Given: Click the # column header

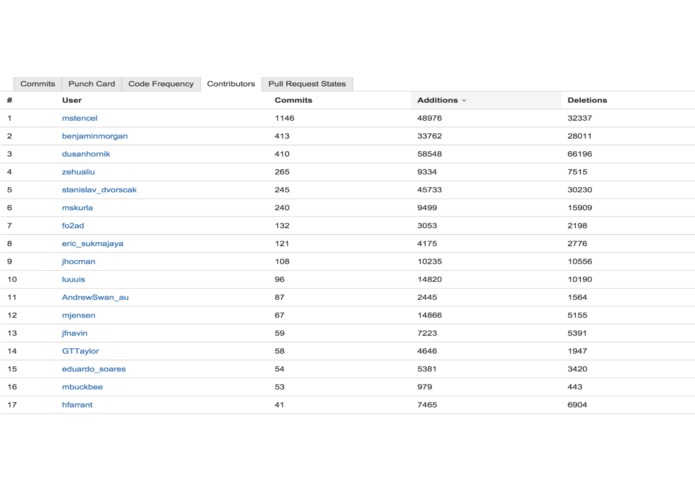Looking at the screenshot, I should (9, 100).
